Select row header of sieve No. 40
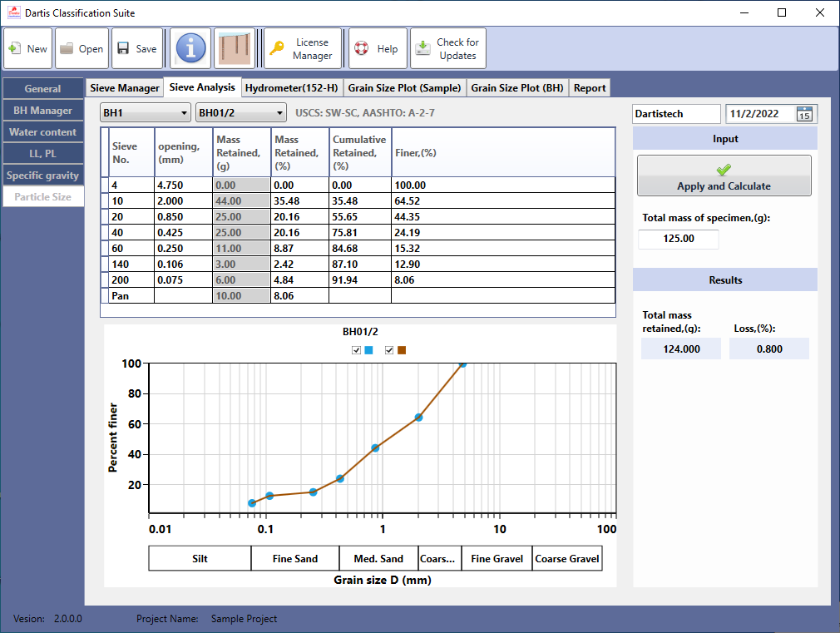 (105, 233)
